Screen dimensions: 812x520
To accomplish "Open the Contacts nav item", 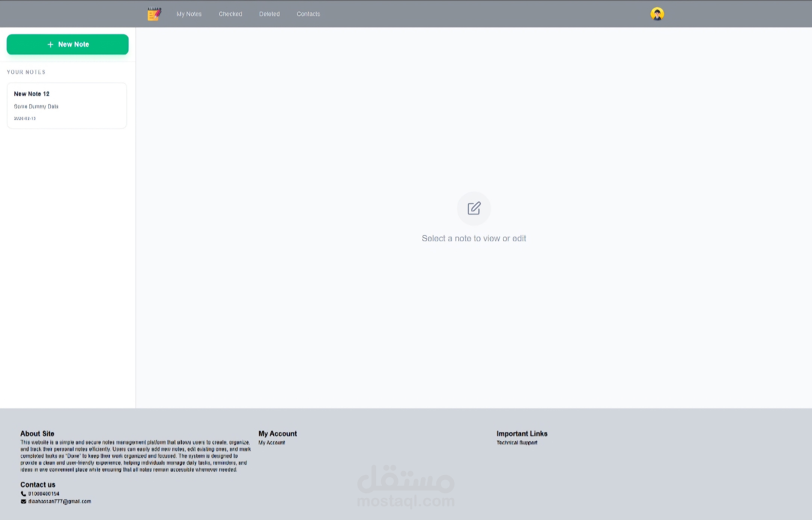I will (x=308, y=14).
